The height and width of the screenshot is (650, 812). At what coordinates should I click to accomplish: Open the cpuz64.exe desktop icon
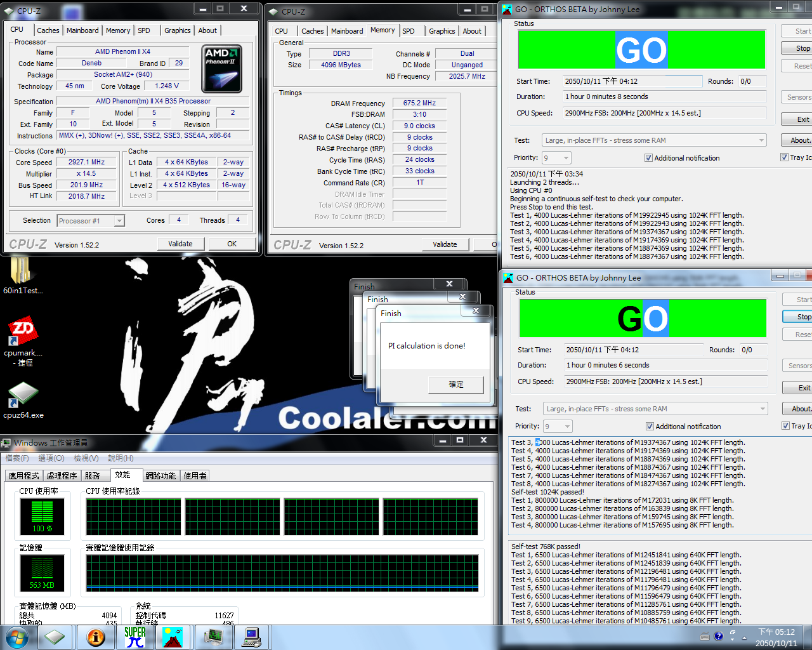(23, 395)
